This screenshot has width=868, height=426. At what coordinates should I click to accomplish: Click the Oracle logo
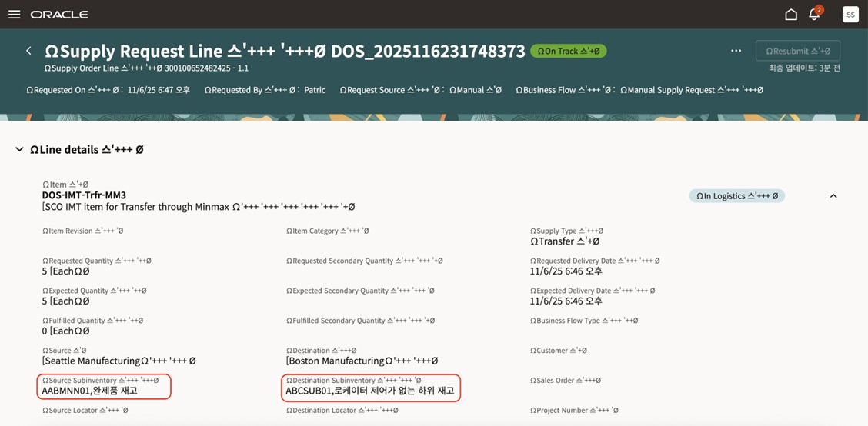(x=59, y=15)
